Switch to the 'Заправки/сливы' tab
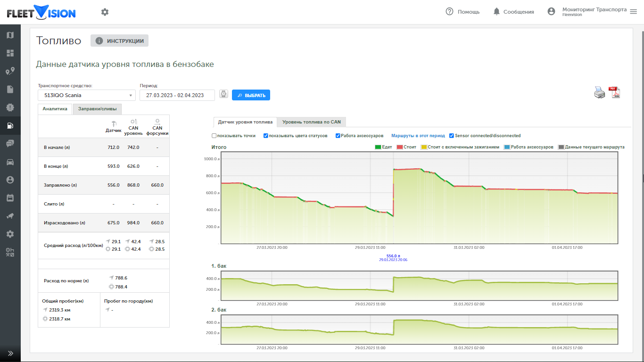 97,109
